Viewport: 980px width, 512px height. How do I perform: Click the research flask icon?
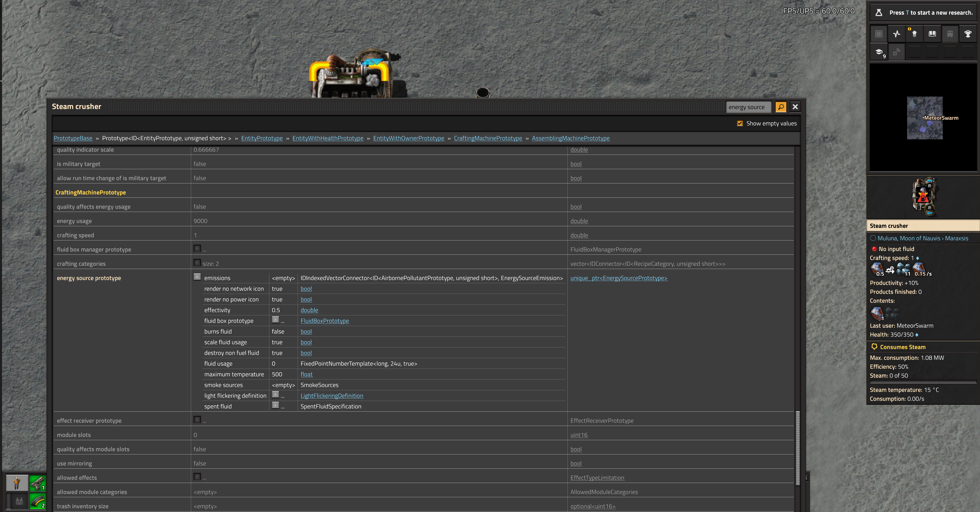coord(878,12)
